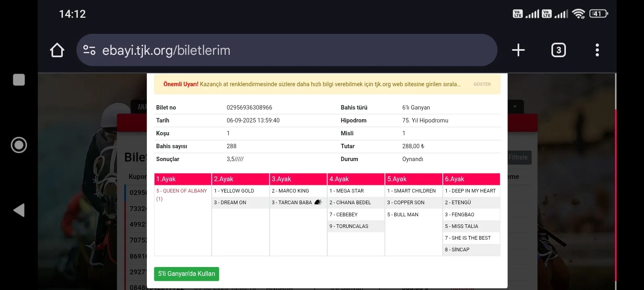Open a new tab with plus icon
The width and height of the screenshot is (644, 290).
point(518,50)
